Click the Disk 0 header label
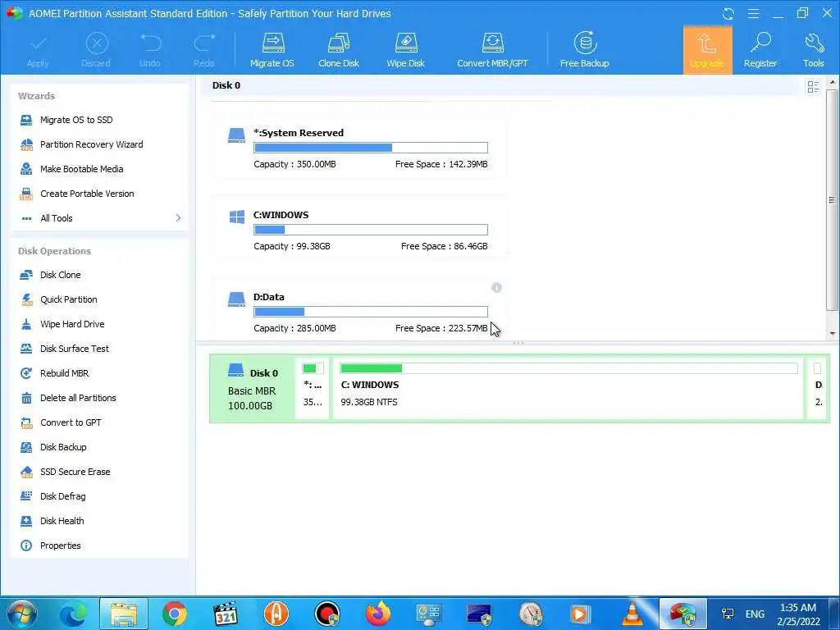 click(226, 85)
